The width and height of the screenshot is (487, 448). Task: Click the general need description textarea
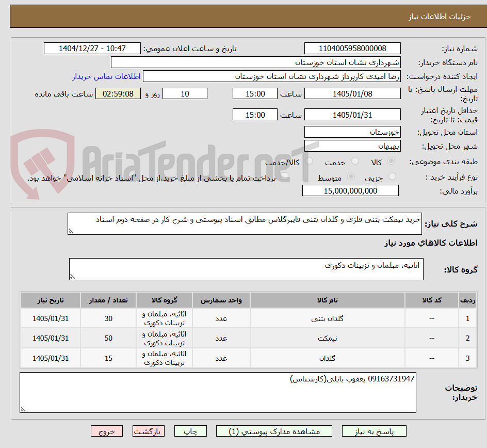pos(245,223)
